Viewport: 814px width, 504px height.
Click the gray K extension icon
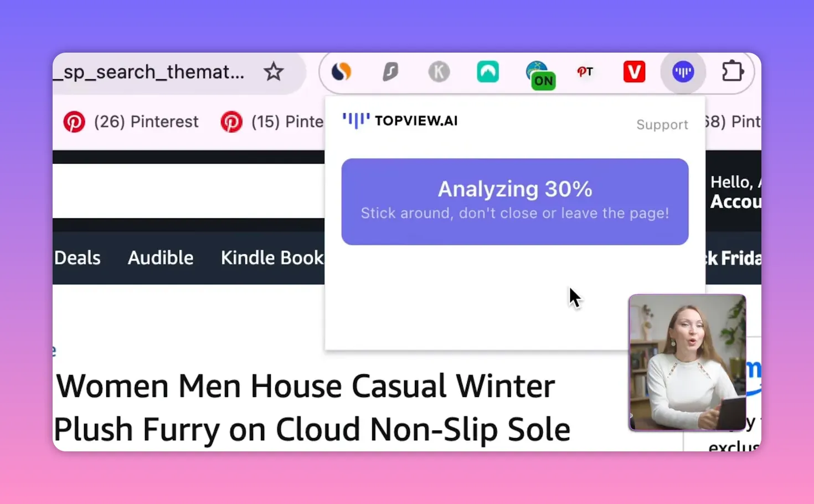439,71
